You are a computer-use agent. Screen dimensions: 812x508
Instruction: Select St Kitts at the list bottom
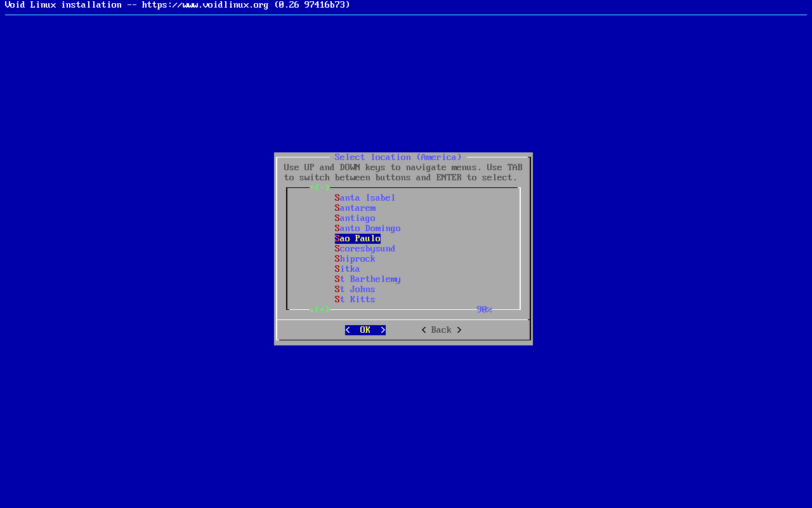click(x=355, y=300)
